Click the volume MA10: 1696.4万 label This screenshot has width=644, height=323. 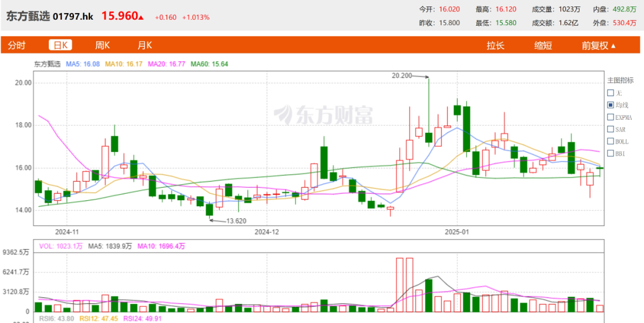[x=162, y=246]
